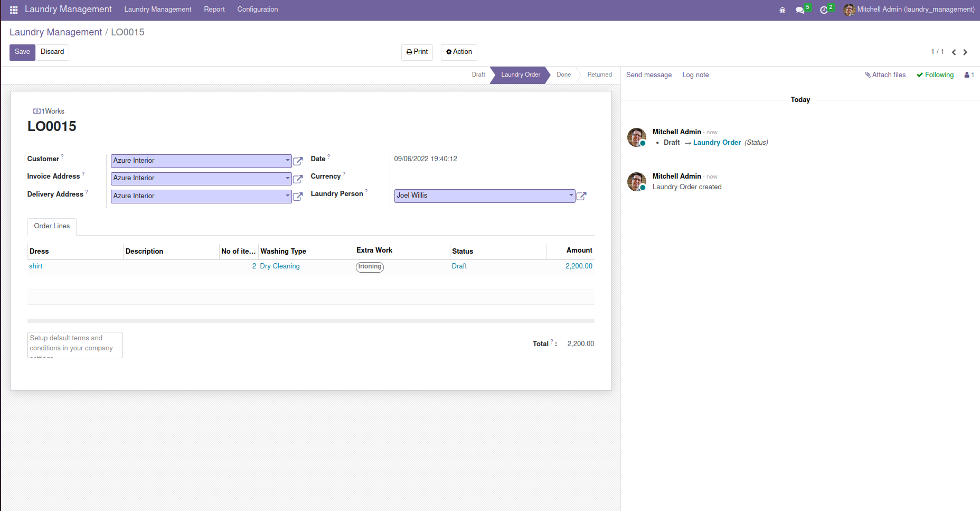
Task: Click the Done status stage
Action: pyautogui.click(x=563, y=75)
